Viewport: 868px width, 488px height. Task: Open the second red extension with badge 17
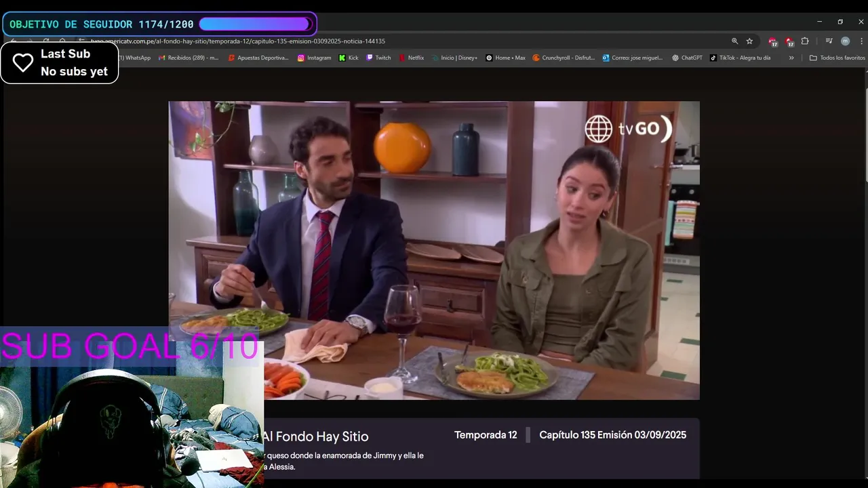789,41
